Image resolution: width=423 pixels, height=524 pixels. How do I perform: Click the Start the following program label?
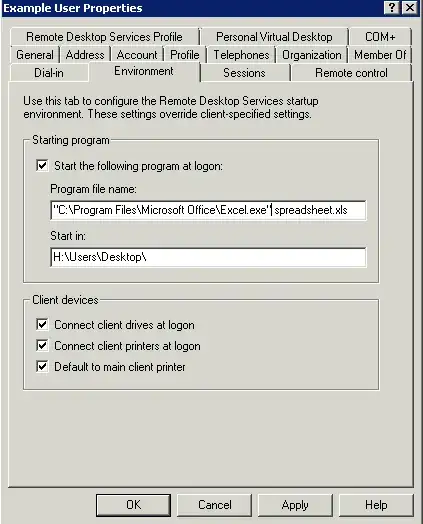click(x=138, y=166)
